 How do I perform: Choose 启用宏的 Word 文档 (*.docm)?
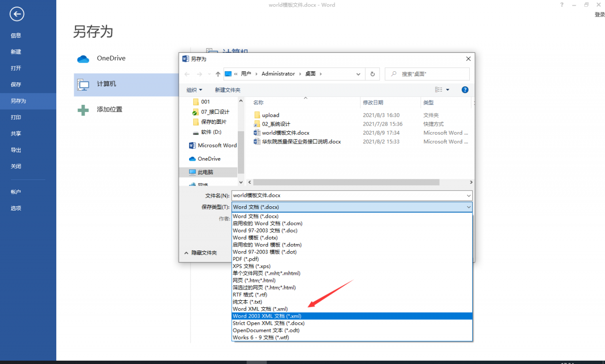(x=352, y=223)
